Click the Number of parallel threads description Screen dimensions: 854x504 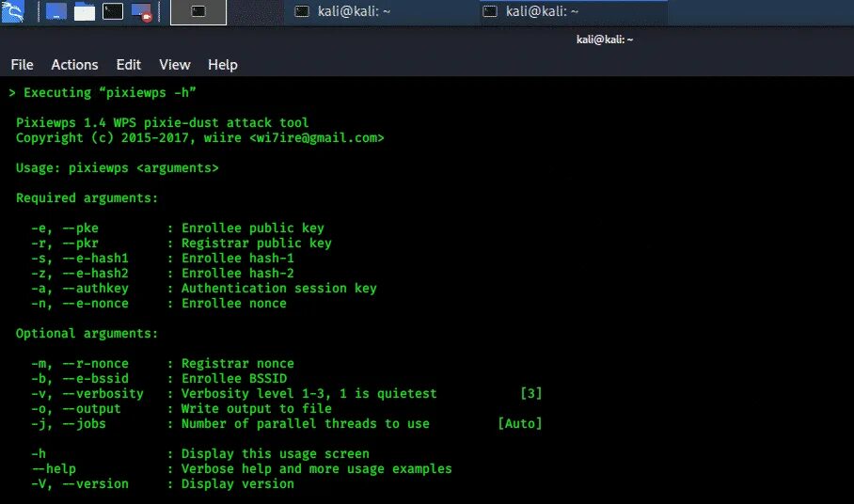305,424
